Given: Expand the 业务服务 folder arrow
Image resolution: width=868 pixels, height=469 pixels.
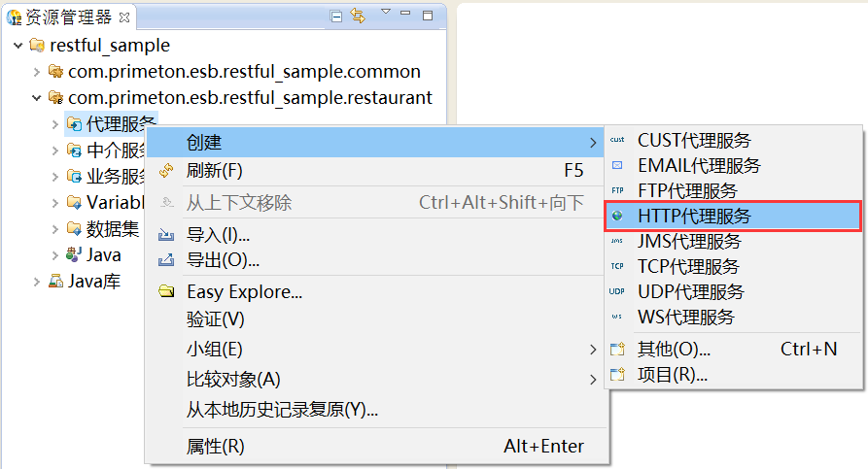Looking at the screenshot, I should [54, 177].
